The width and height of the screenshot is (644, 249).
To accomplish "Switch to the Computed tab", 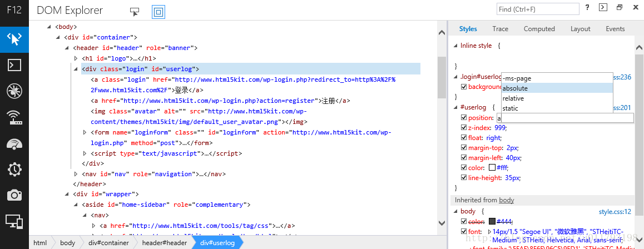I will click(539, 29).
